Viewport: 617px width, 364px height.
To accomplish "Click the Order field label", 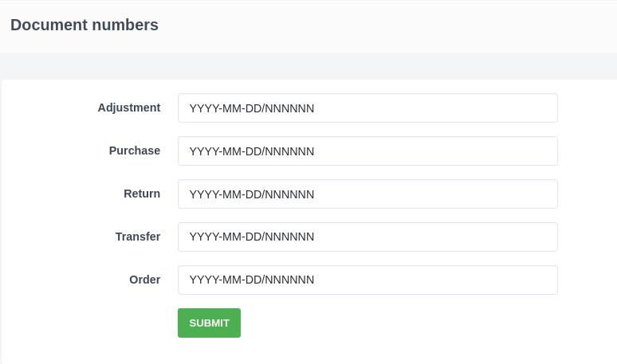I will [x=144, y=280].
